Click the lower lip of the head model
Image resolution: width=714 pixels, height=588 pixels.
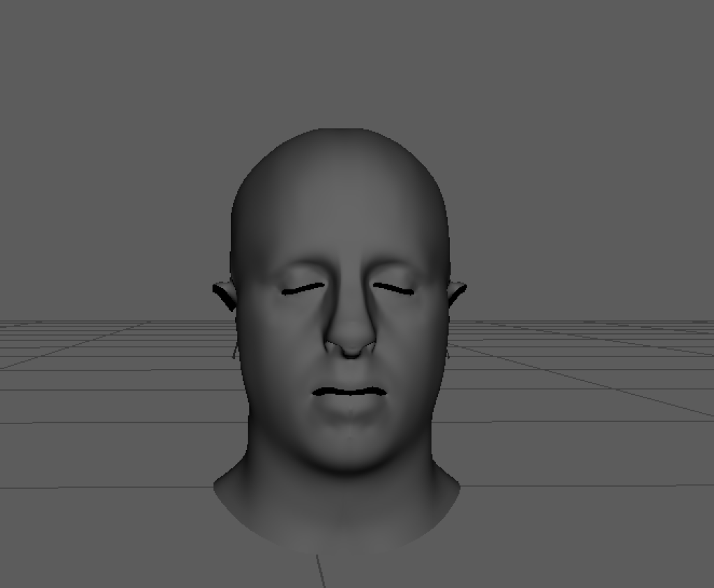click(349, 406)
